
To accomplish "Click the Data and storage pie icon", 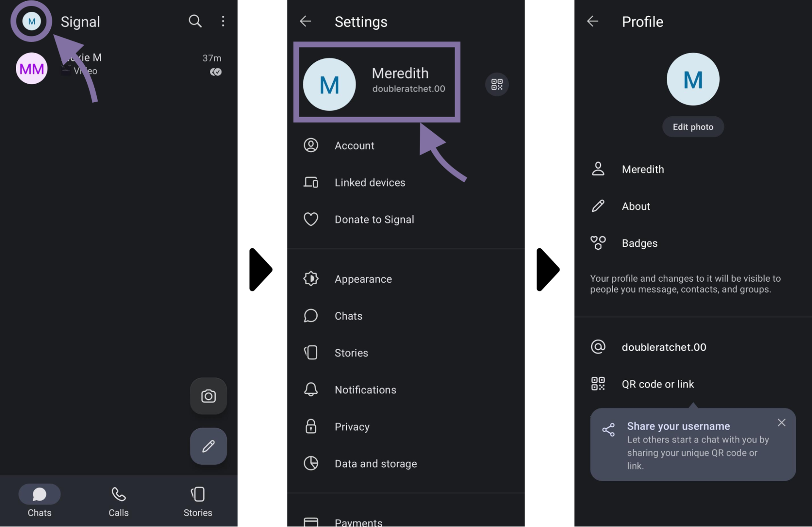I will pyautogui.click(x=311, y=464).
